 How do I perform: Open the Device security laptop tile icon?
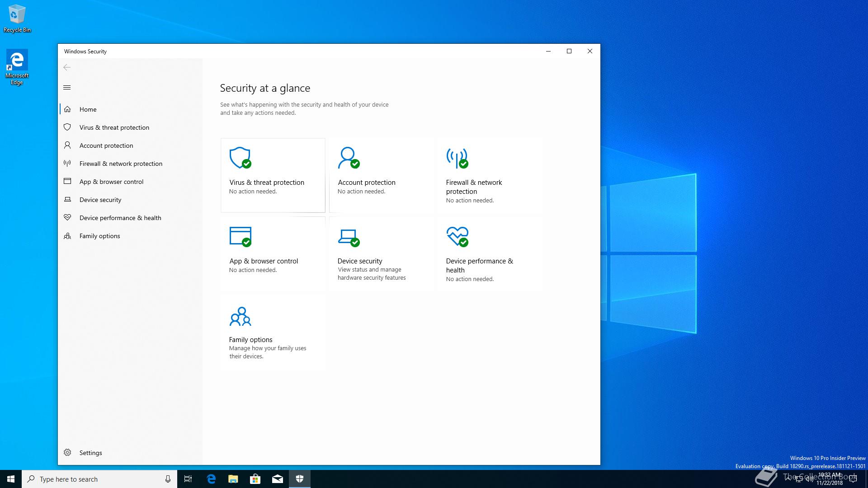(x=348, y=236)
